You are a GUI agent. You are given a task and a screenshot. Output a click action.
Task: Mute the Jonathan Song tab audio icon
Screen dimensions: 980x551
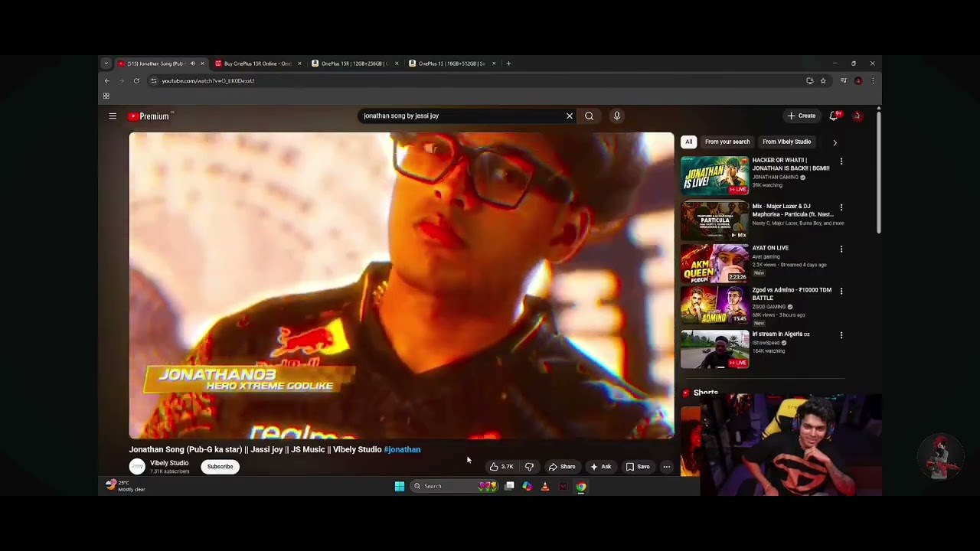point(192,64)
